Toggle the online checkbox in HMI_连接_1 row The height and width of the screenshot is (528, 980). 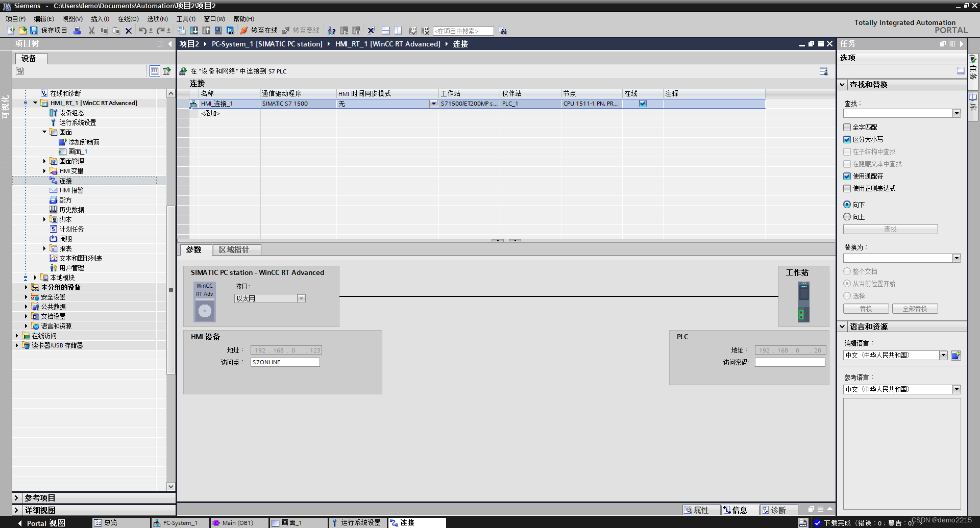pyautogui.click(x=643, y=104)
